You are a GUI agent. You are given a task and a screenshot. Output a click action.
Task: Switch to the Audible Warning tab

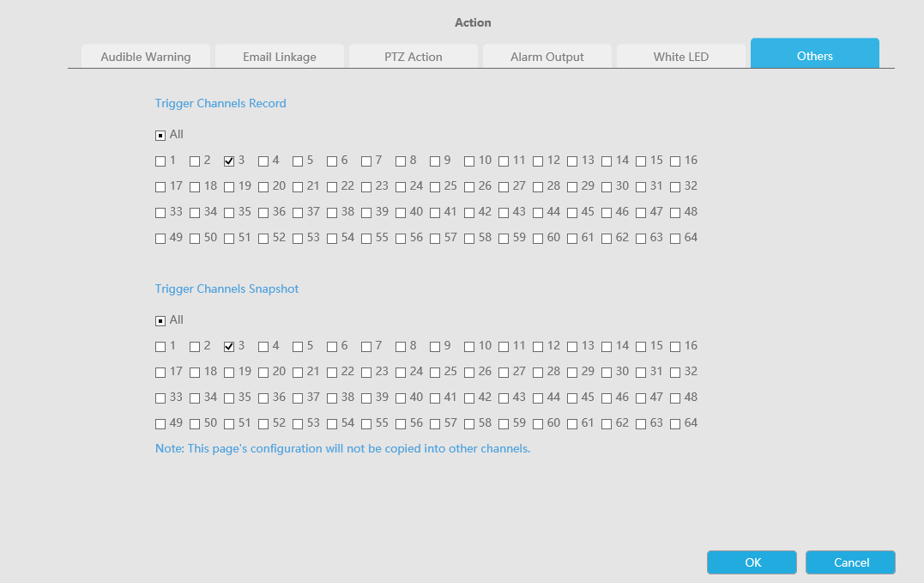(146, 57)
